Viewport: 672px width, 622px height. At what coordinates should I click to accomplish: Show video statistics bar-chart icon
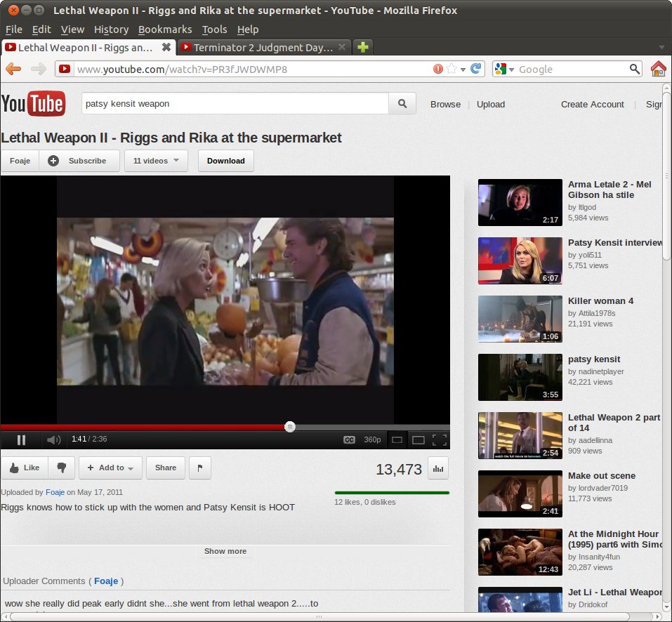click(438, 469)
